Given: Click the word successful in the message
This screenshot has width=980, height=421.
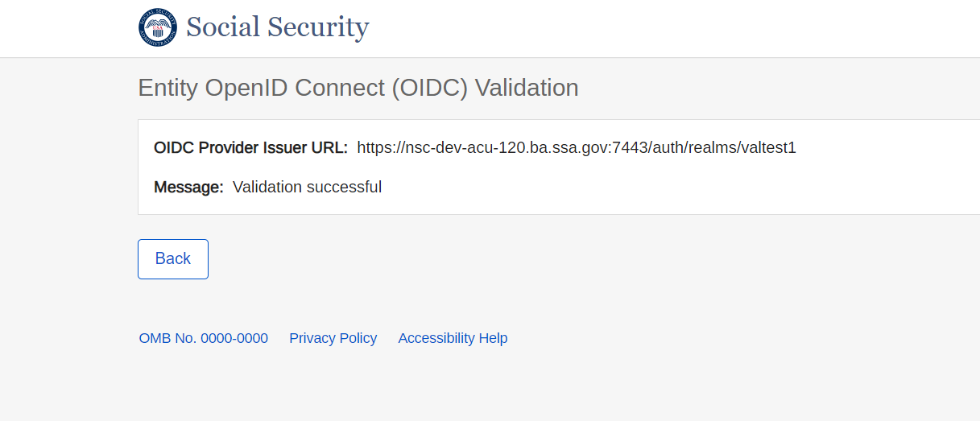Looking at the screenshot, I should (x=344, y=188).
